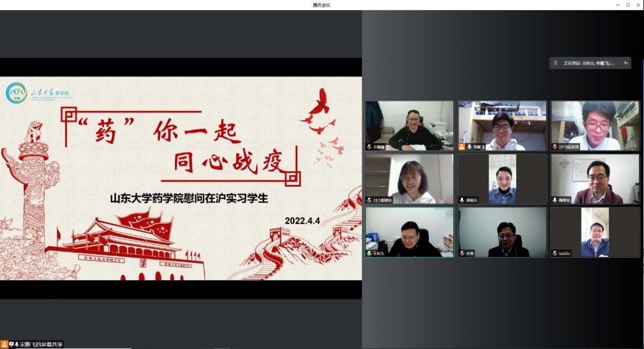The height and width of the screenshot is (349, 644).
Task: Click the arrow icon in the 正在讲话 speaker bar
Action: coord(625,63)
